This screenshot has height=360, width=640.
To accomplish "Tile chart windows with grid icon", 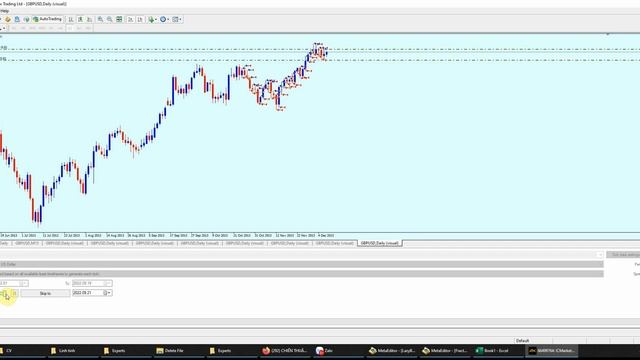I will click(x=119, y=19).
